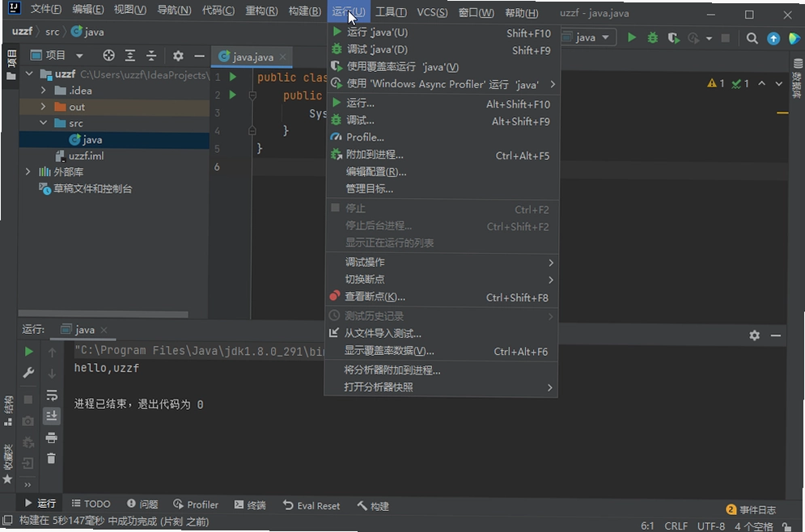This screenshot has height=532, width=805.
Task: Click the locate target icon in project panel
Action: 108,56
